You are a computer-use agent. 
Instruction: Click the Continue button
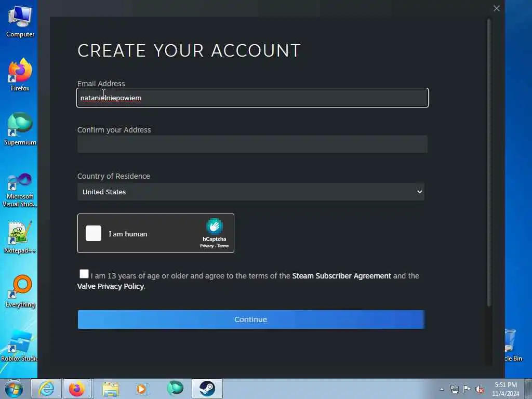251,320
